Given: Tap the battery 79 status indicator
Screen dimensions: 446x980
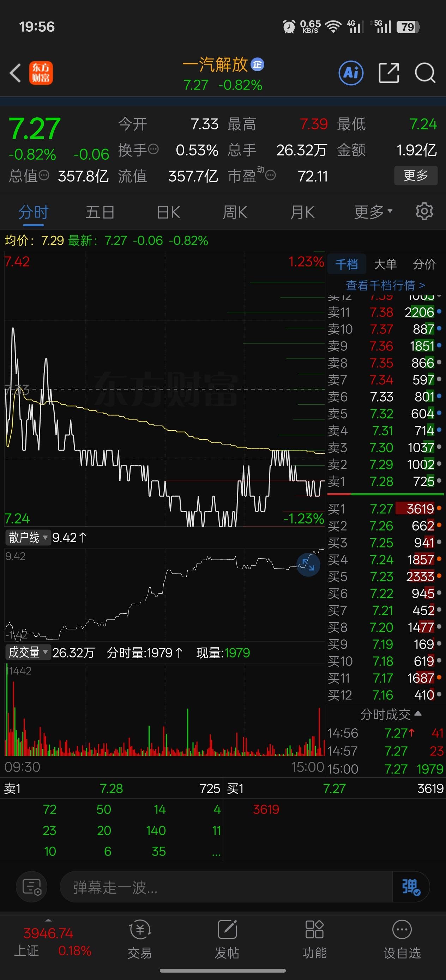Looking at the screenshot, I should (408, 27).
